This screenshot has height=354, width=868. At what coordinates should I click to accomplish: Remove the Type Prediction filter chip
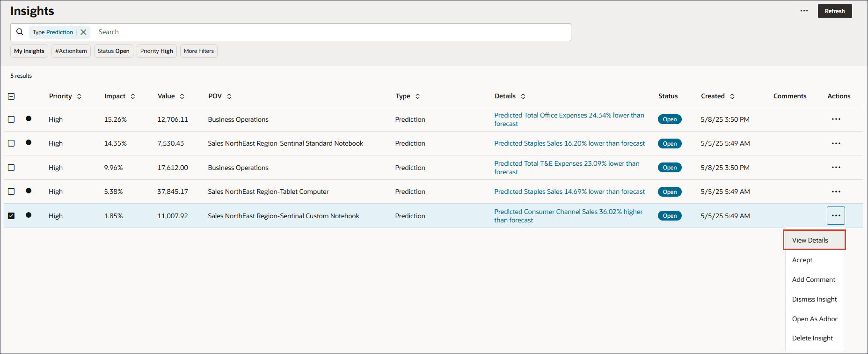tap(83, 32)
